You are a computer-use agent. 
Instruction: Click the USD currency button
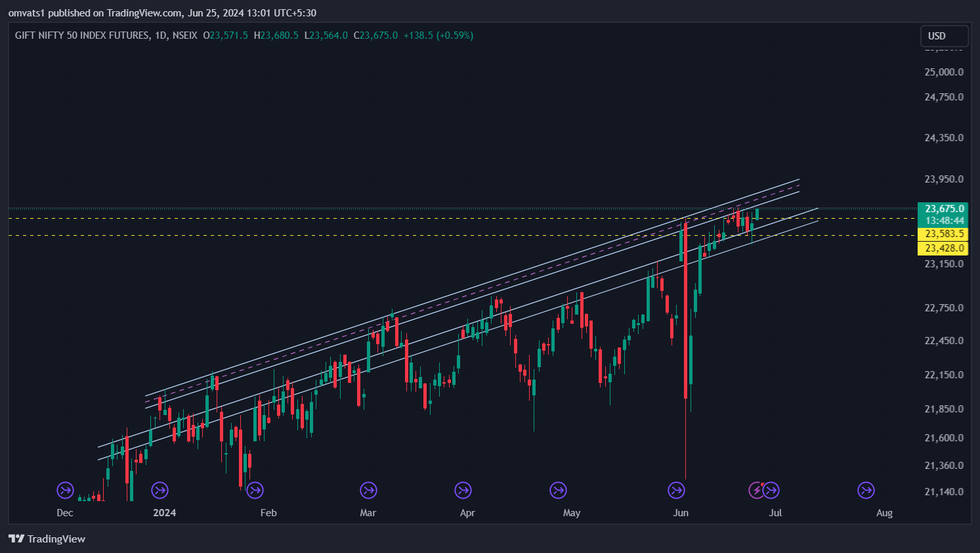pyautogui.click(x=944, y=36)
